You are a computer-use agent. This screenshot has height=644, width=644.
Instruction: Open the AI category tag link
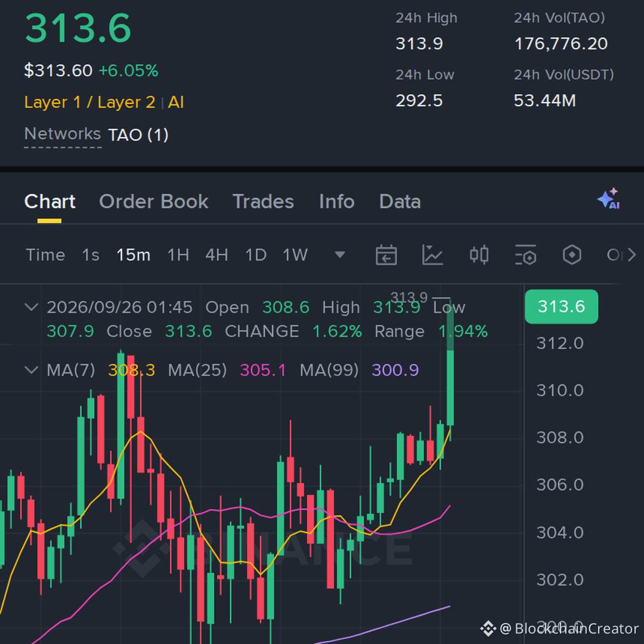(x=176, y=103)
